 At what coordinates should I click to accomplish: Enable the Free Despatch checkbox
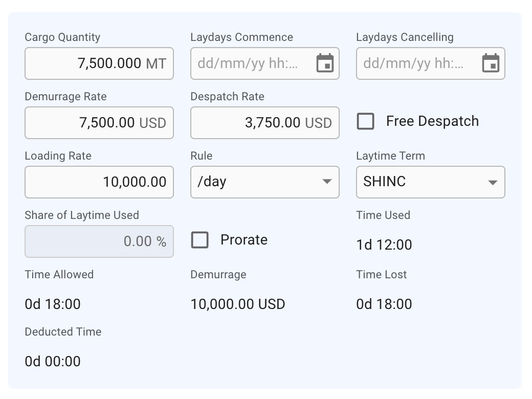pos(365,121)
